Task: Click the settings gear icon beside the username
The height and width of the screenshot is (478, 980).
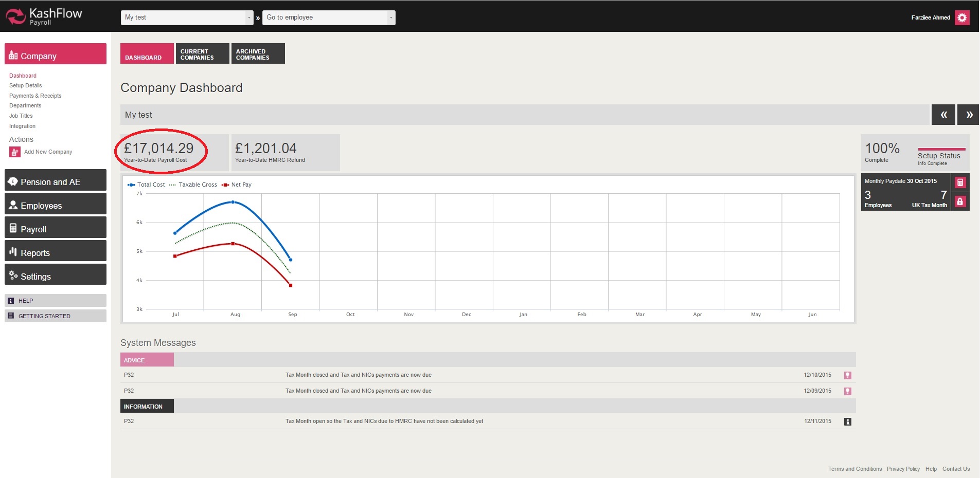Action: (x=961, y=17)
